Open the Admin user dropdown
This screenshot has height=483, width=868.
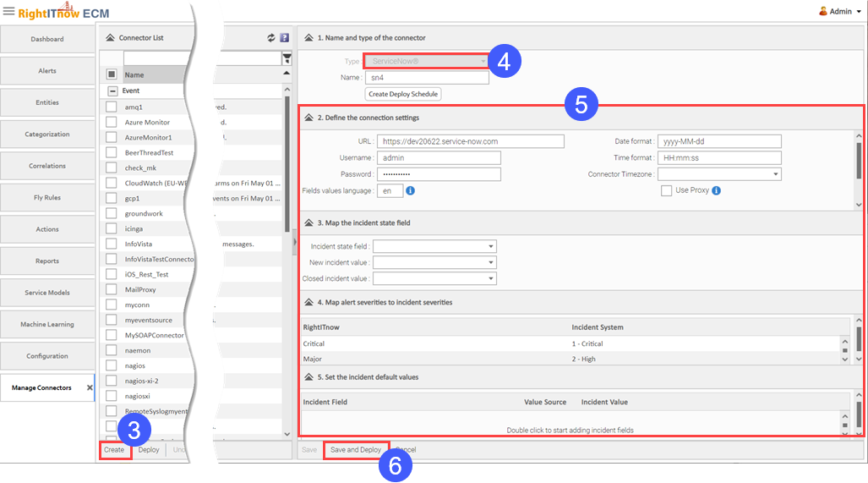click(860, 12)
